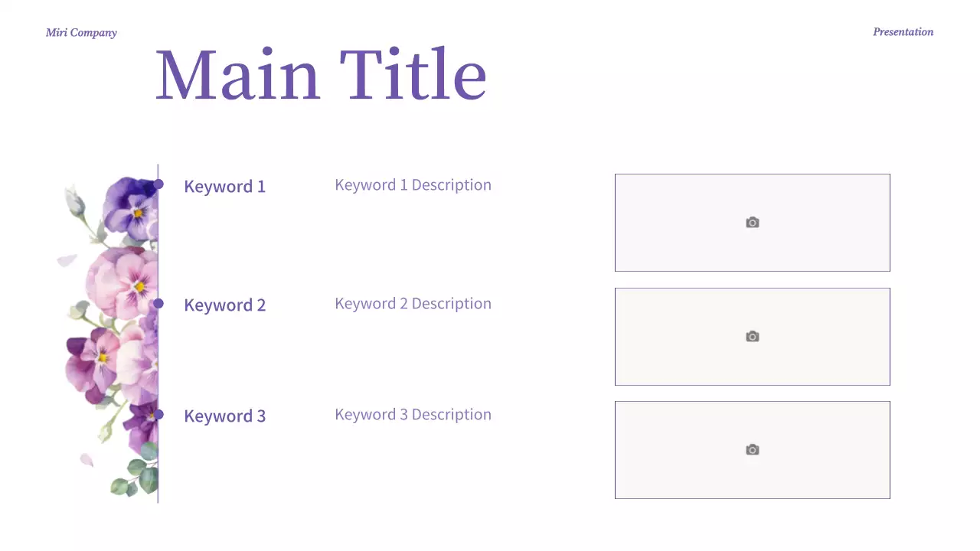This screenshot has width=980, height=551.
Task: Select the "Keyword 3" text
Action: (x=224, y=416)
